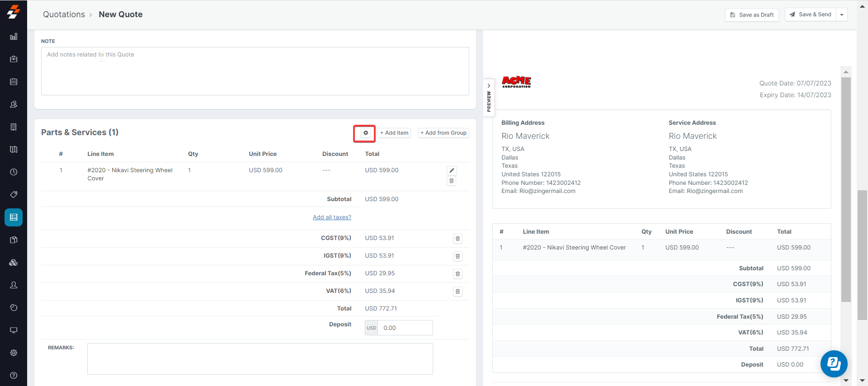Open the chat support widget
Viewport: 868px width, 386px height.
(834, 363)
